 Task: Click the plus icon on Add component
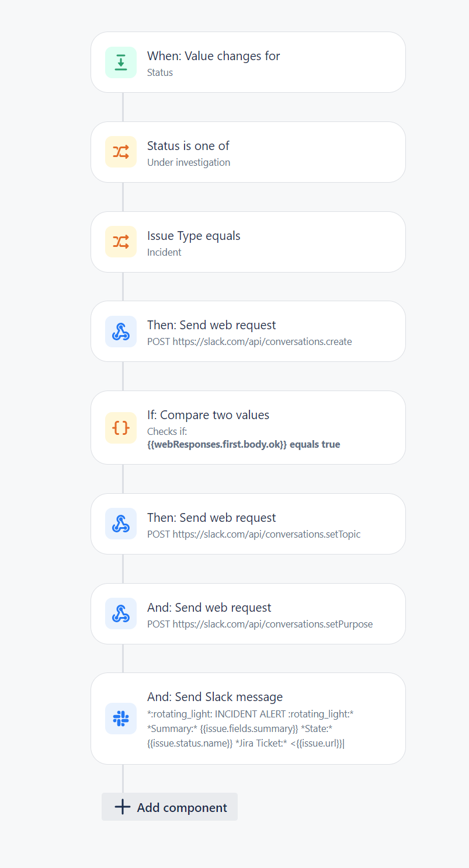[122, 807]
